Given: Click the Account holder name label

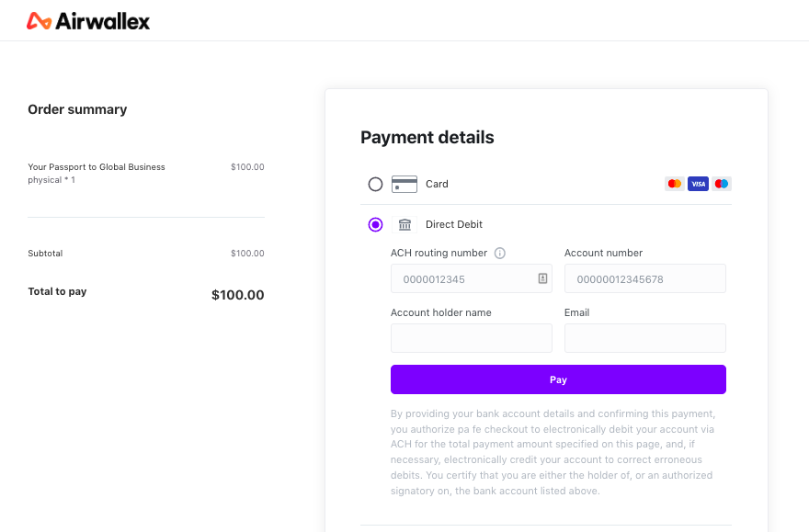Looking at the screenshot, I should click(440, 313).
